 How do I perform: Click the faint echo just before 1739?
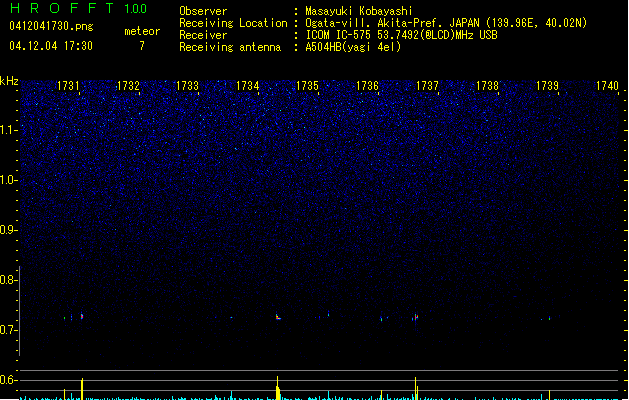coord(549,319)
